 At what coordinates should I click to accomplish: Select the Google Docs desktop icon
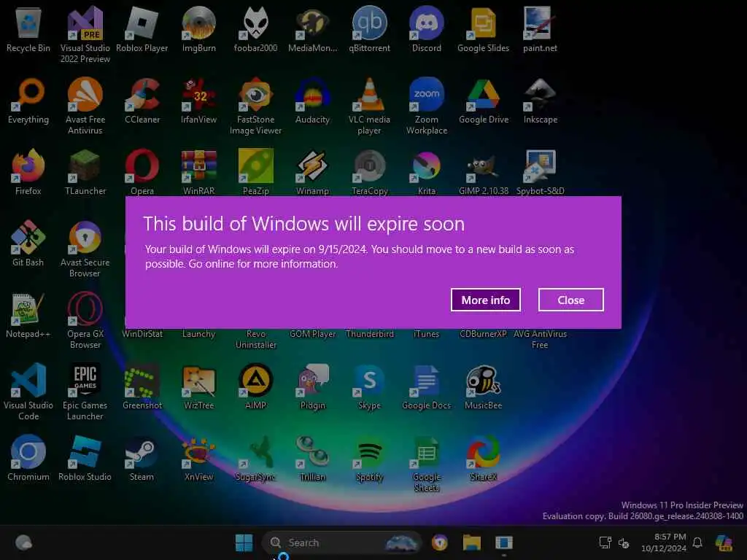click(x=426, y=386)
